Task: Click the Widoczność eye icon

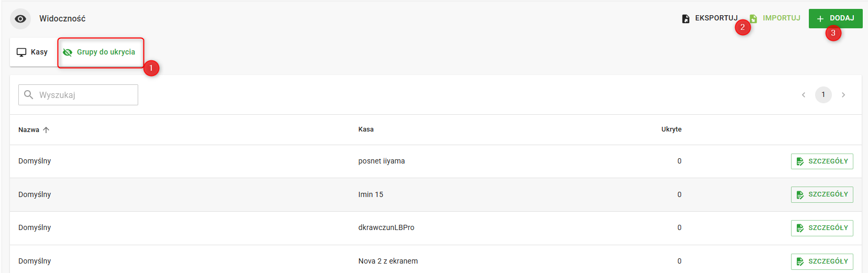Action: (20, 19)
